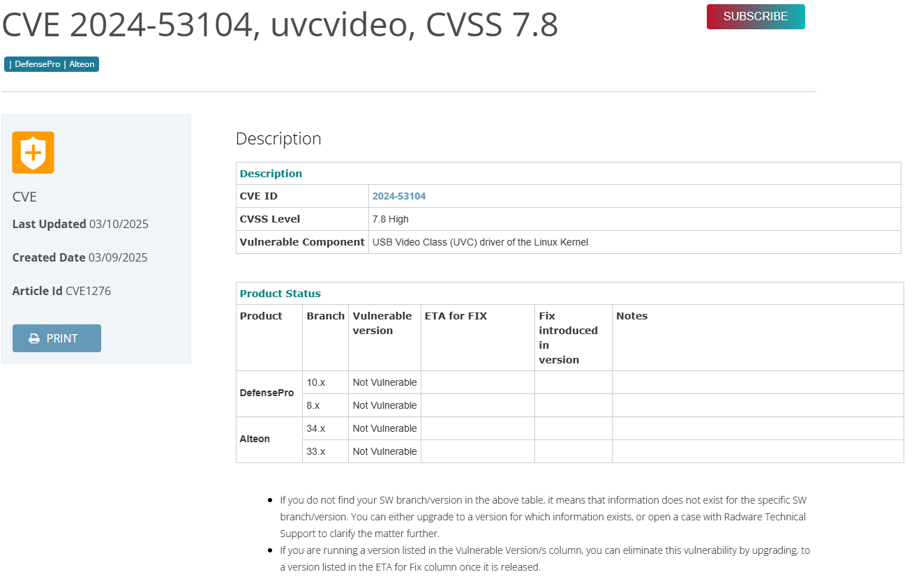Click Not Vulnerable in the 8.x row
Screen dimensions: 921x588
[x=385, y=405]
